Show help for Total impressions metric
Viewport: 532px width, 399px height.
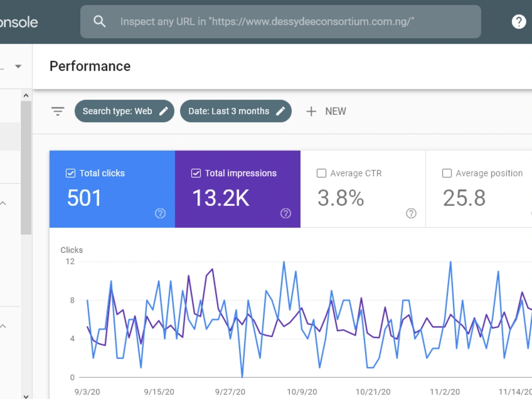tap(286, 213)
